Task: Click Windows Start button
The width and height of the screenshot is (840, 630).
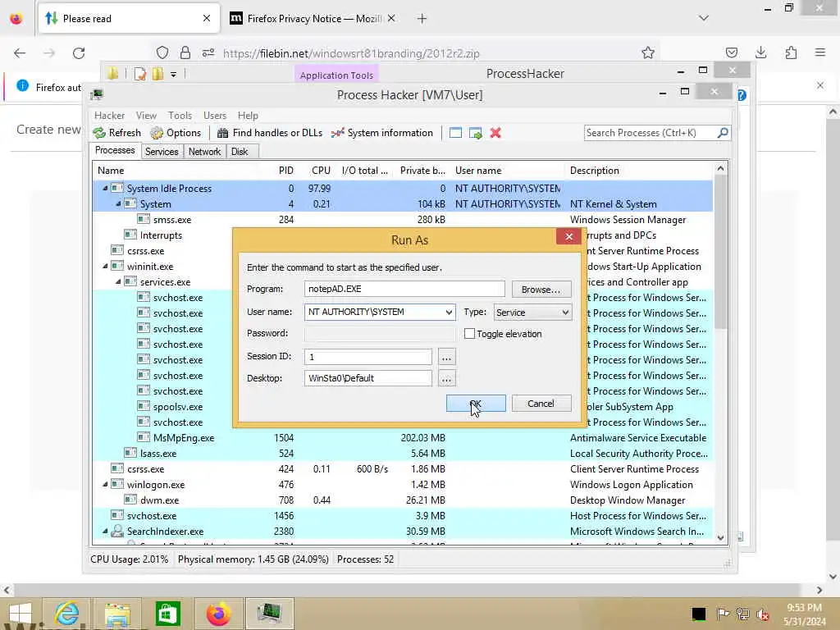Action: coord(21,614)
